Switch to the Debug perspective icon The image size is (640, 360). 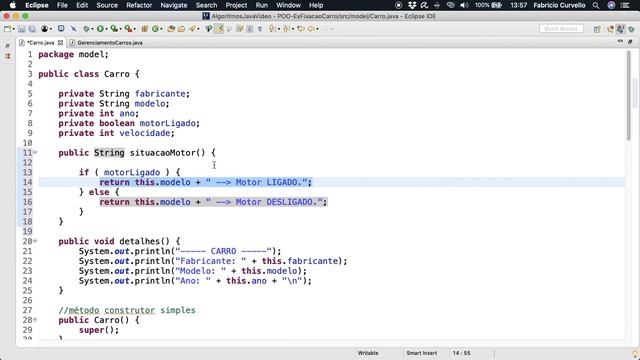click(631, 29)
